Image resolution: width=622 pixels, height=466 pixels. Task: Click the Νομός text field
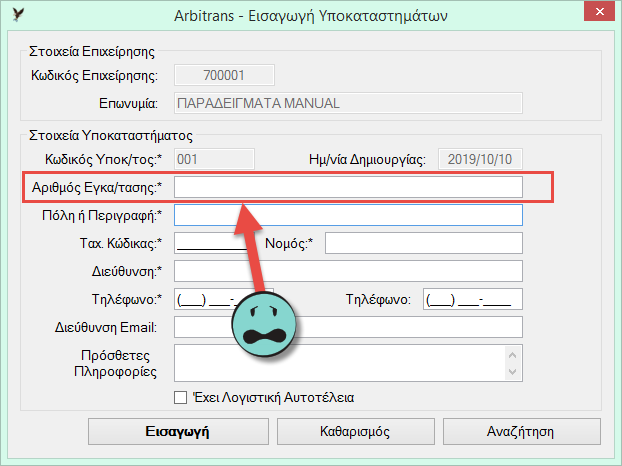tap(424, 243)
